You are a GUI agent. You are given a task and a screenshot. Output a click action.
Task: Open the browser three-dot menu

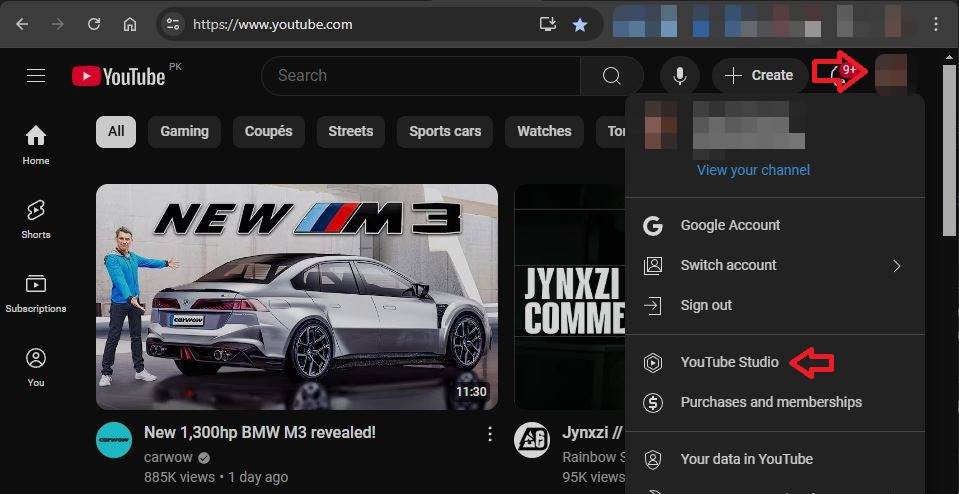point(936,24)
